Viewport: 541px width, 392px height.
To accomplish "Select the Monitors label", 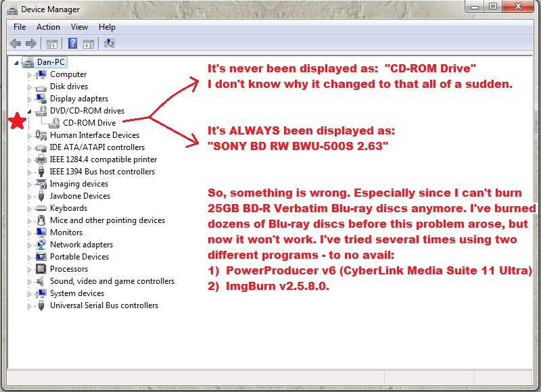I will click(x=66, y=232).
